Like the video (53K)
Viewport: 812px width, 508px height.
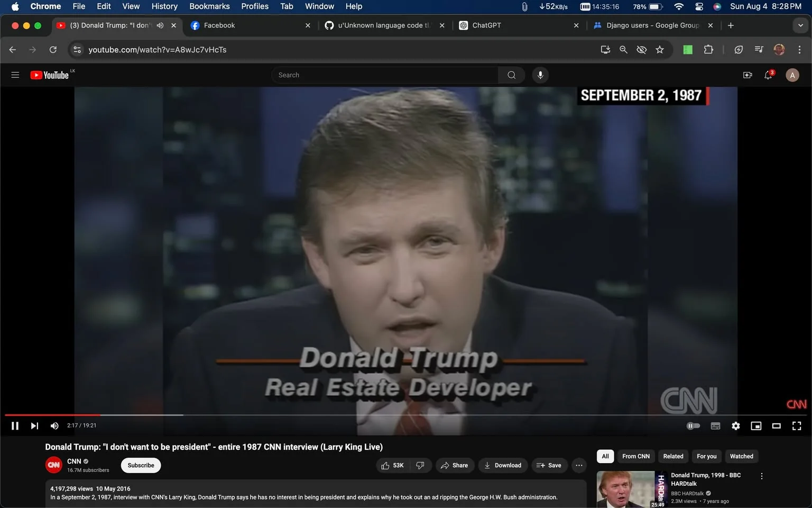393,466
